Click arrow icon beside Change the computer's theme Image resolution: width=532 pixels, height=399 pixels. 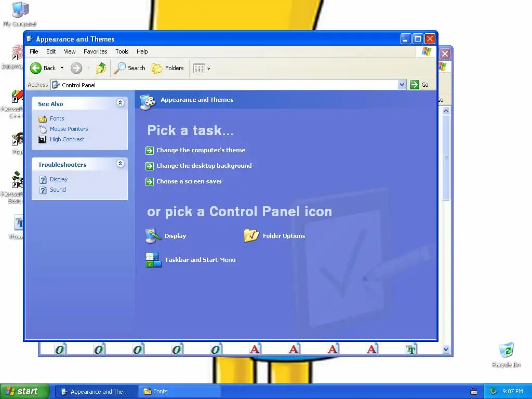[x=150, y=150]
